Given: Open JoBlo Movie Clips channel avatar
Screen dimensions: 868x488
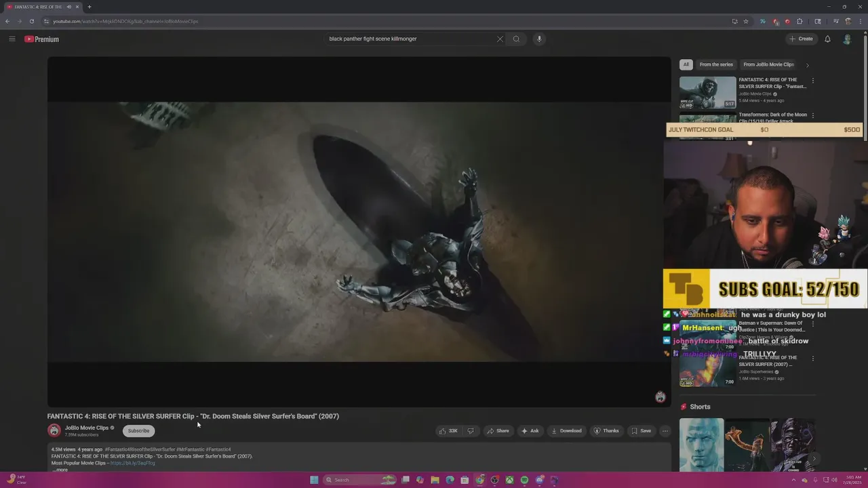Looking at the screenshot, I should (54, 430).
